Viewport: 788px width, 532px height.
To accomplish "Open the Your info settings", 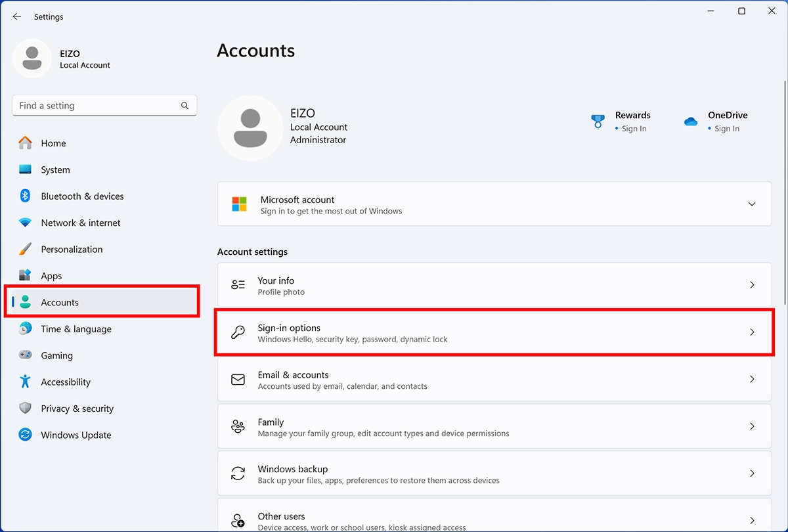I will 494,285.
